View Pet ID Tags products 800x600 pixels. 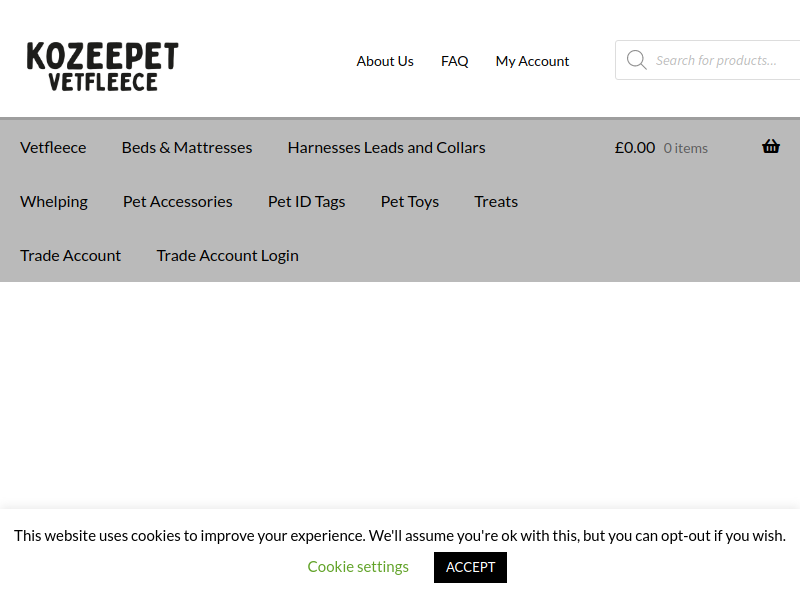[x=306, y=201]
